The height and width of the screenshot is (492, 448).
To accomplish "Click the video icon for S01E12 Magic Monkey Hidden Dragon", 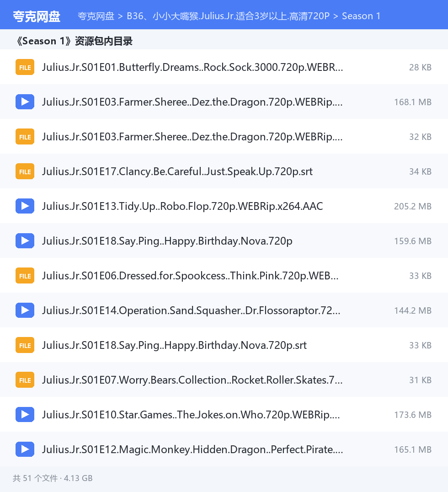I will click(25, 449).
